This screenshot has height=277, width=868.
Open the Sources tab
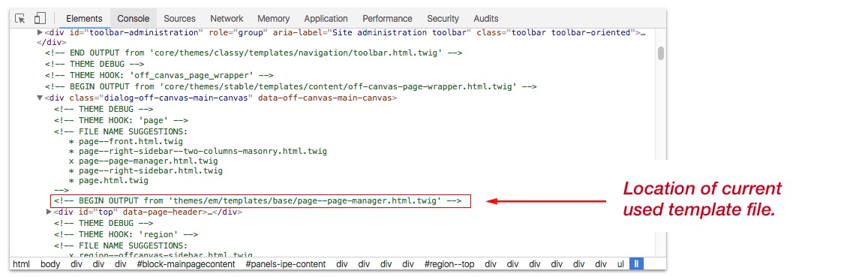[180, 18]
